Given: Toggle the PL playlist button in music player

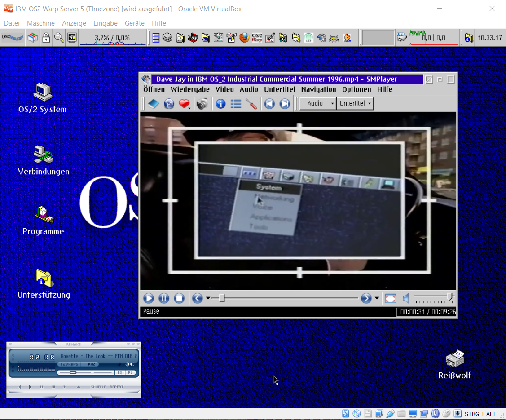Looking at the screenshot, I should pyautogui.click(x=130, y=372).
